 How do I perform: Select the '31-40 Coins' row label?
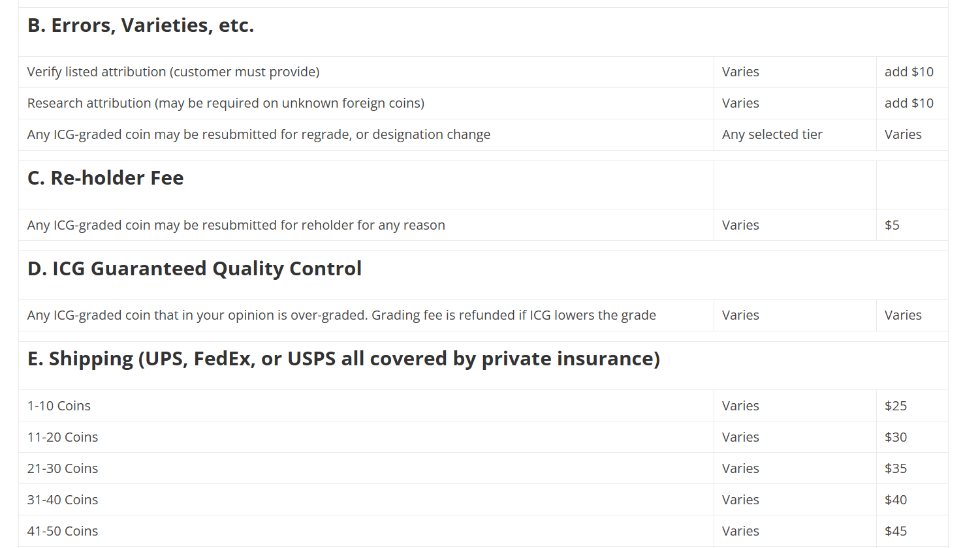[x=63, y=500]
